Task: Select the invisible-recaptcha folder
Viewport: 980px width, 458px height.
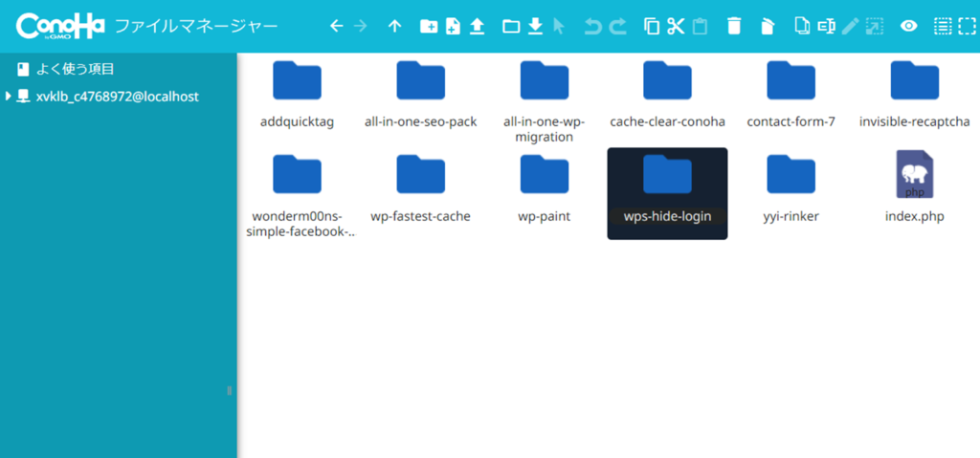Action: (x=914, y=95)
